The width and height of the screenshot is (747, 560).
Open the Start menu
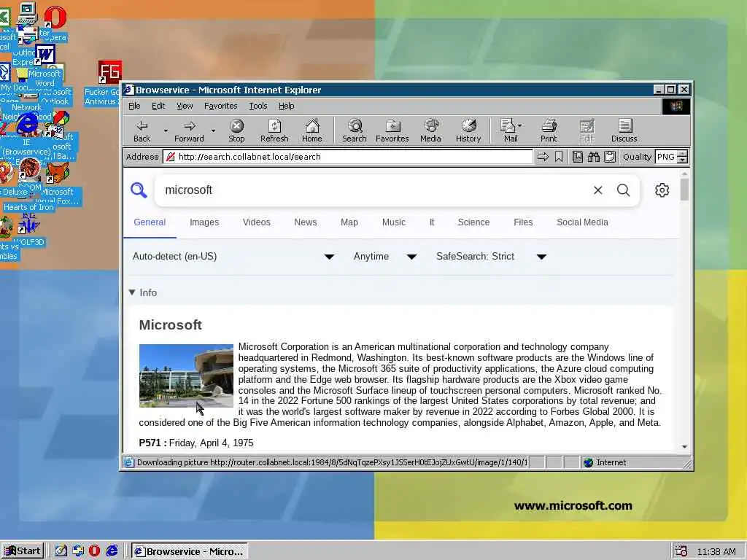23,551
